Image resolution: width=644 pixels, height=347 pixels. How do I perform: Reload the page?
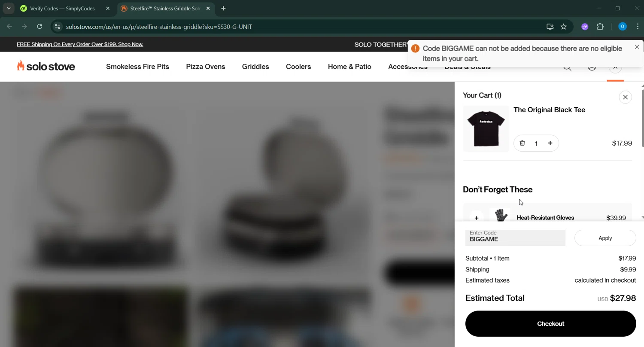click(39, 27)
